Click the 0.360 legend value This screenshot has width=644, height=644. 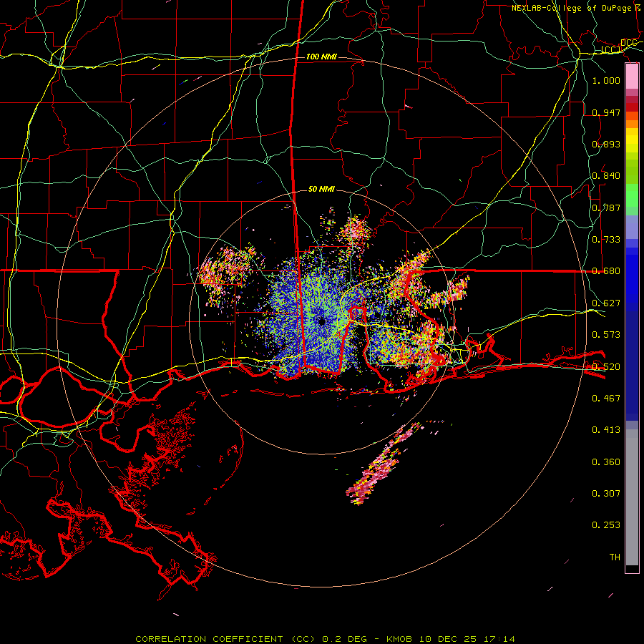pos(606,462)
